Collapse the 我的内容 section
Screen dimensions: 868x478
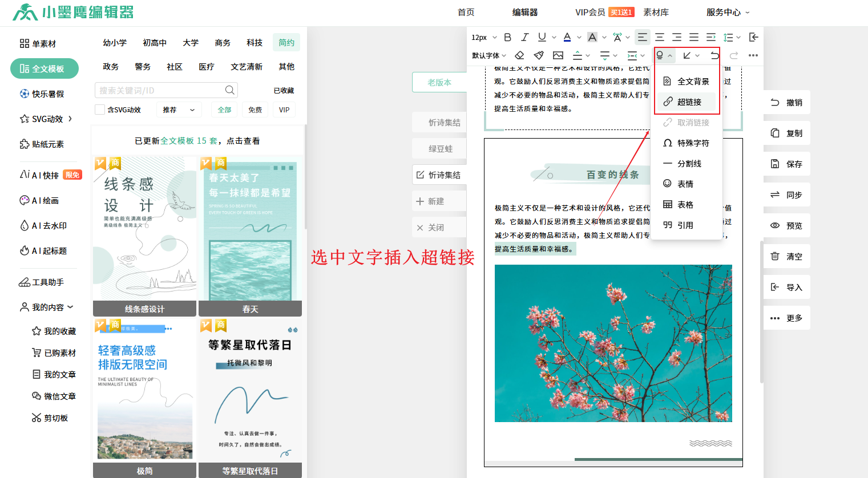tap(70, 307)
